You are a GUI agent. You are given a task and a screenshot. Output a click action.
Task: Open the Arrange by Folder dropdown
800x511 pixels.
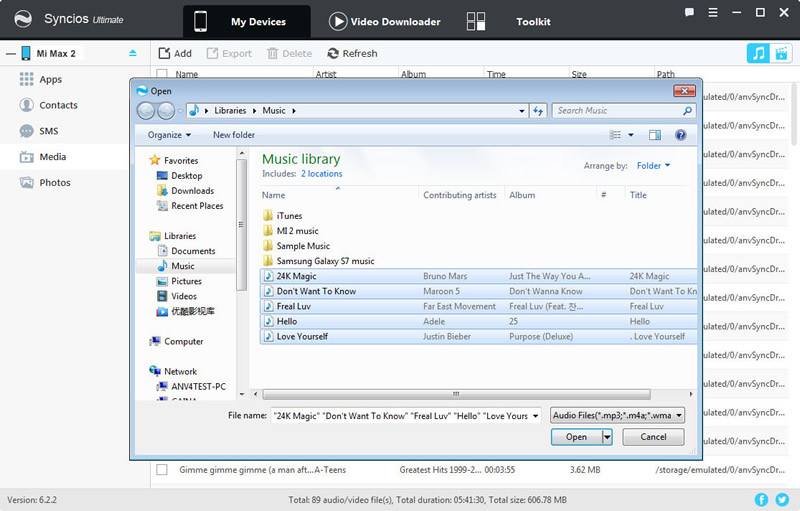tap(653, 166)
